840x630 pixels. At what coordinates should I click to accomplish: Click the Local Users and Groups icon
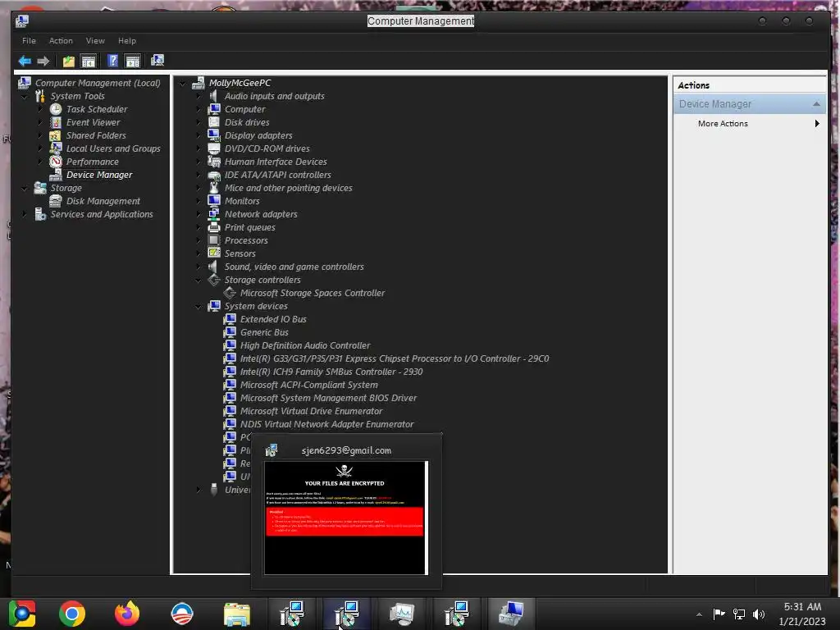56,148
